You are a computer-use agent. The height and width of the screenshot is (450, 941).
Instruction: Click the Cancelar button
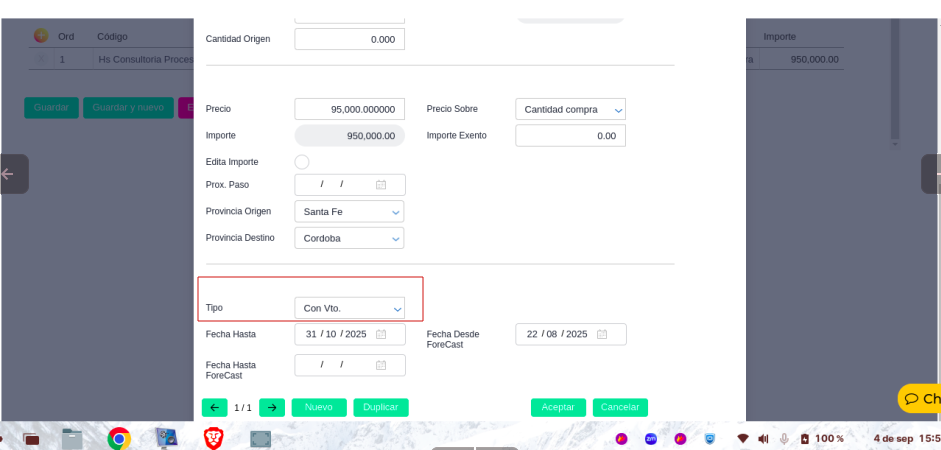pyautogui.click(x=620, y=408)
